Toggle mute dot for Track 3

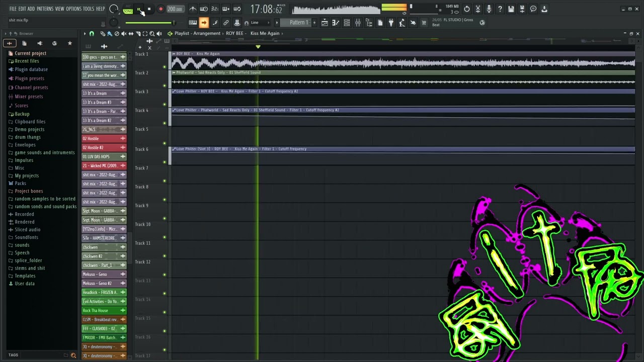(x=164, y=105)
